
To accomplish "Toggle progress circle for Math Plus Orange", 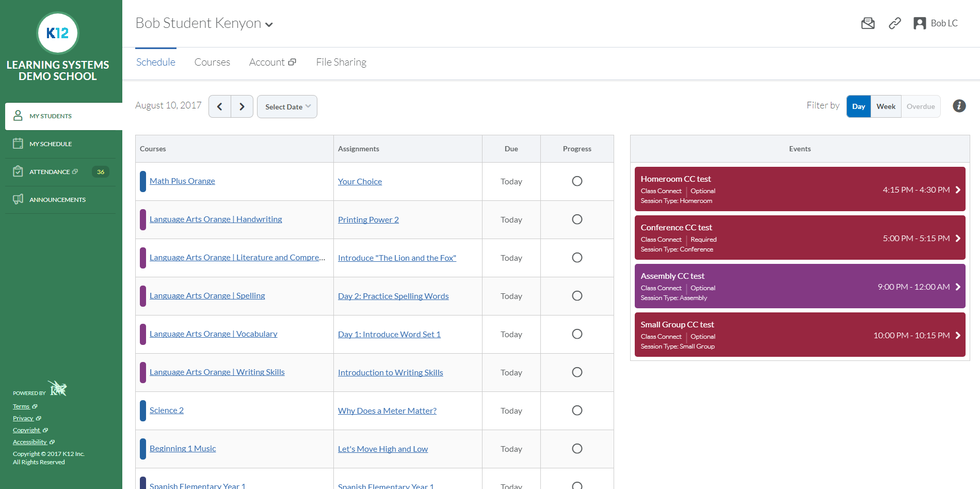I will 577,181.
